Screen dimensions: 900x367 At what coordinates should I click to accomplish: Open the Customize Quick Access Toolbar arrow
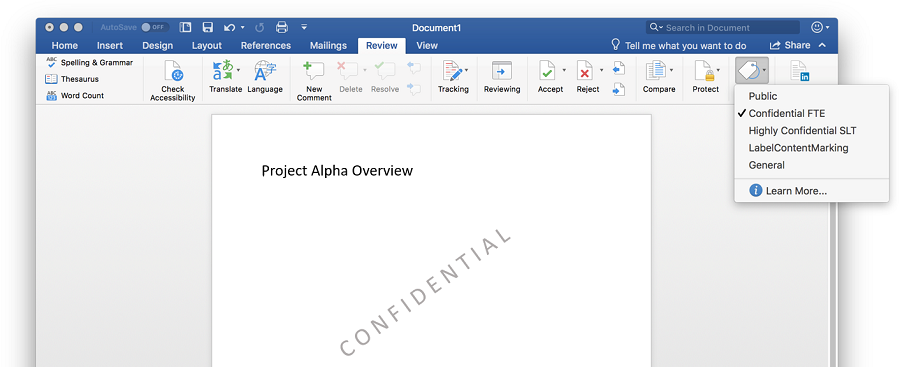[x=304, y=27]
